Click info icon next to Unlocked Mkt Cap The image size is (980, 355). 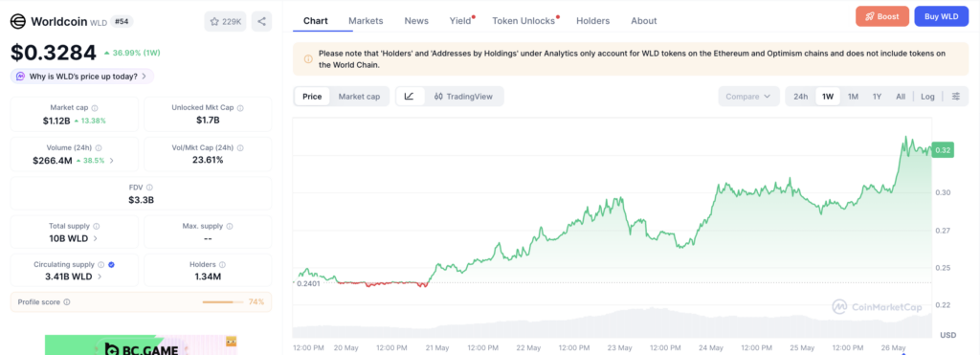pos(240,107)
